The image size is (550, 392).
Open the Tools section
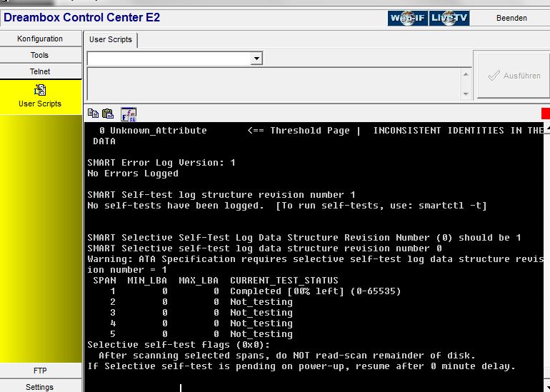pos(40,55)
